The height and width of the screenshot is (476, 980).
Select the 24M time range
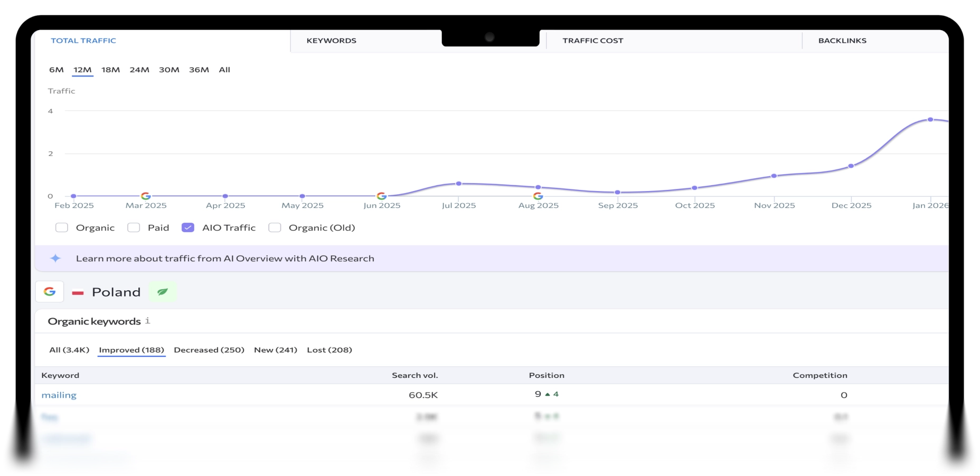click(139, 70)
